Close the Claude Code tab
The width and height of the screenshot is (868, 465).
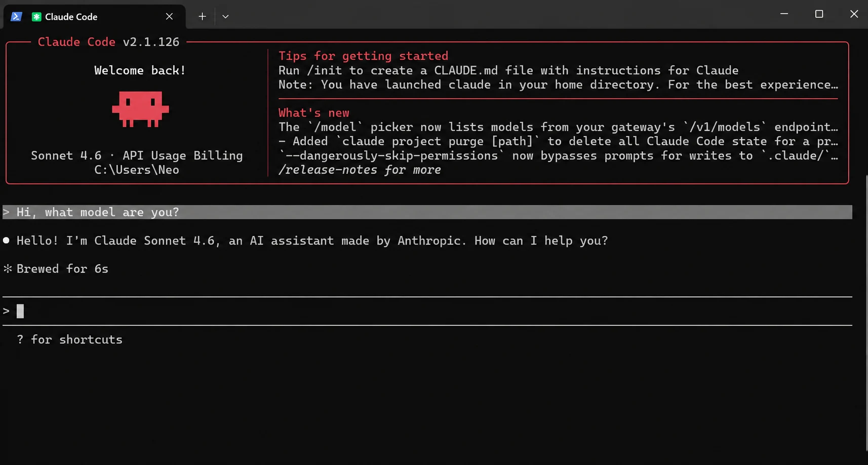[x=169, y=17]
